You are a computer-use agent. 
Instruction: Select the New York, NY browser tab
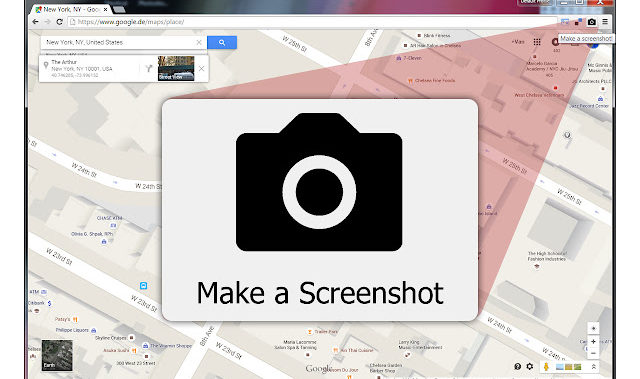click(70, 9)
